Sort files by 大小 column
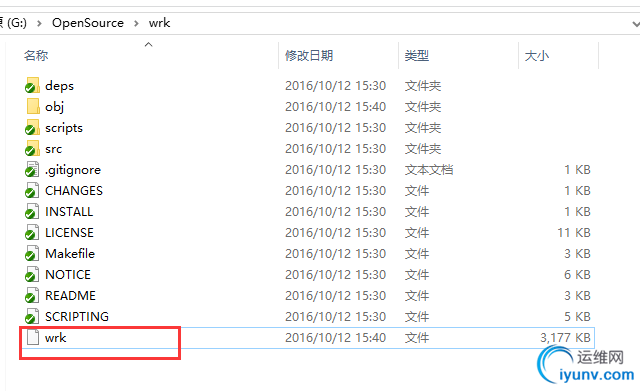640x391 pixels. tap(537, 55)
